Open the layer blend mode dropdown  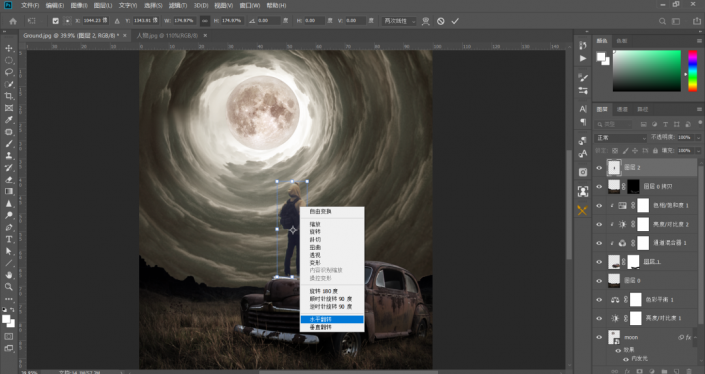621,138
